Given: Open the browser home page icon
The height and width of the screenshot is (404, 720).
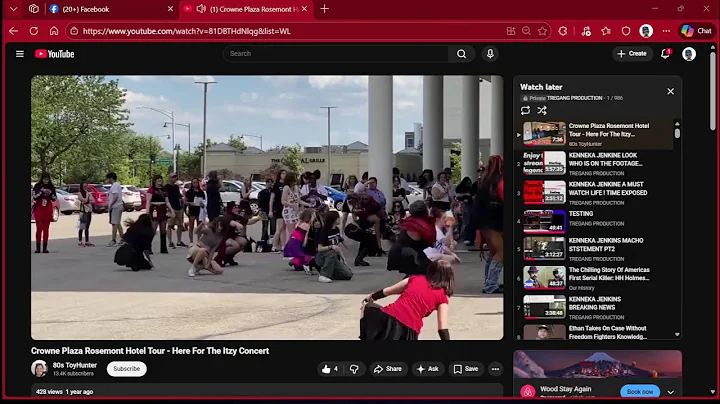Looking at the screenshot, I should 54,31.
